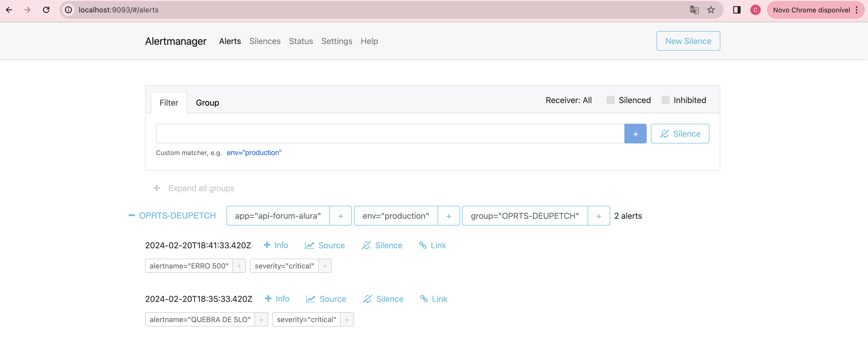Click severity="critical" label of QUEBRA DE SLO alert
Image resolution: width=868 pixels, height=364 pixels.
click(306, 319)
